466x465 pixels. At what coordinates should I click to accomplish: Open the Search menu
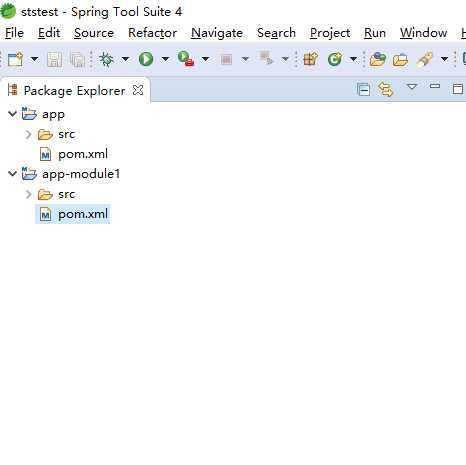coord(276,33)
